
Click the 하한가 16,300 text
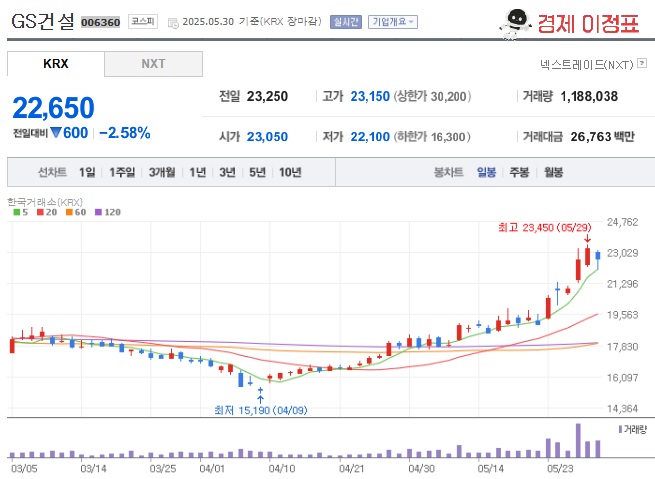pos(432,137)
